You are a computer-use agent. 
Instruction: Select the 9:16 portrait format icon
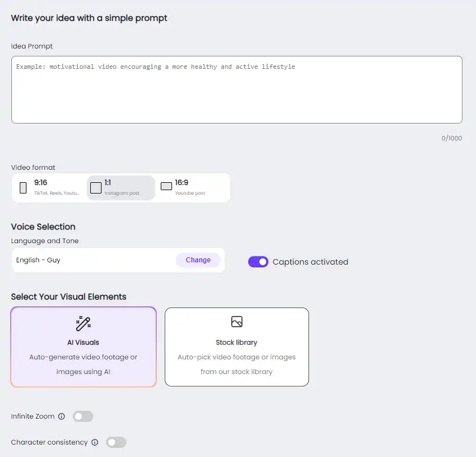[23, 188]
